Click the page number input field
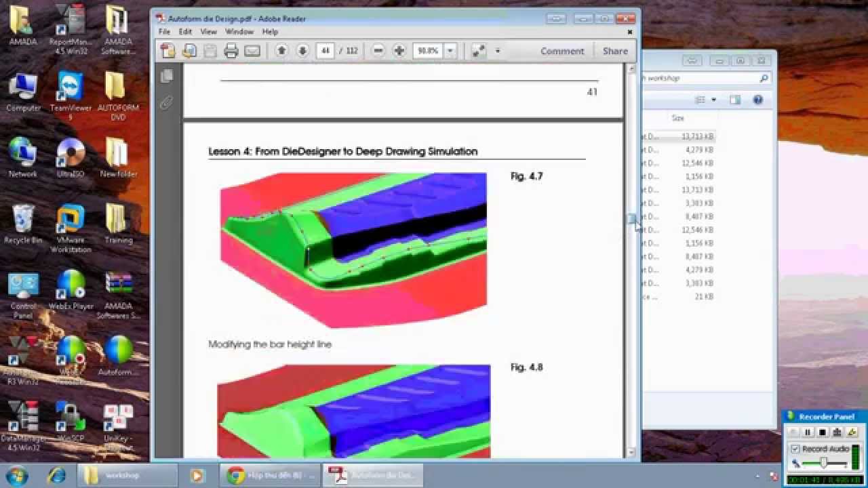 click(x=325, y=51)
